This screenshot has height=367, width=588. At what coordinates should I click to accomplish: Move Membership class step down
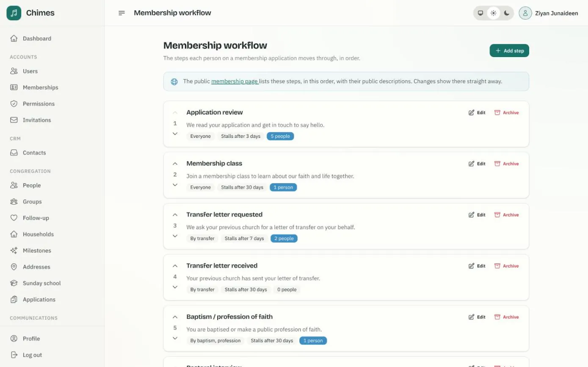(175, 185)
